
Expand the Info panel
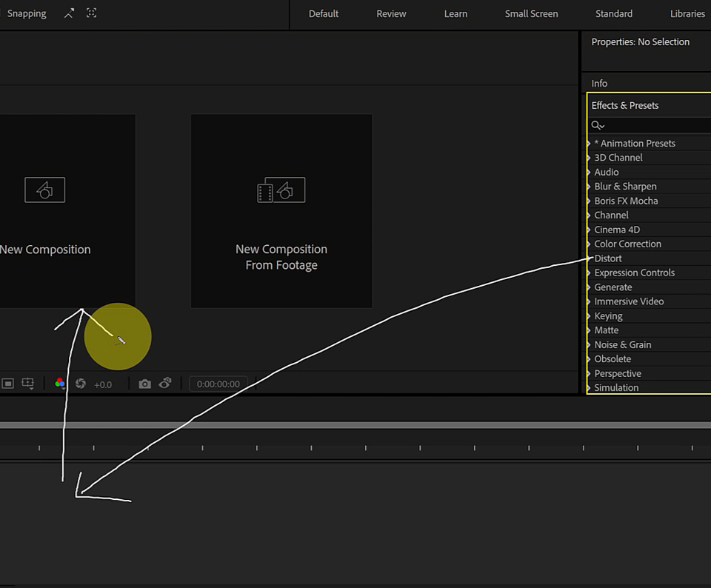click(x=599, y=84)
